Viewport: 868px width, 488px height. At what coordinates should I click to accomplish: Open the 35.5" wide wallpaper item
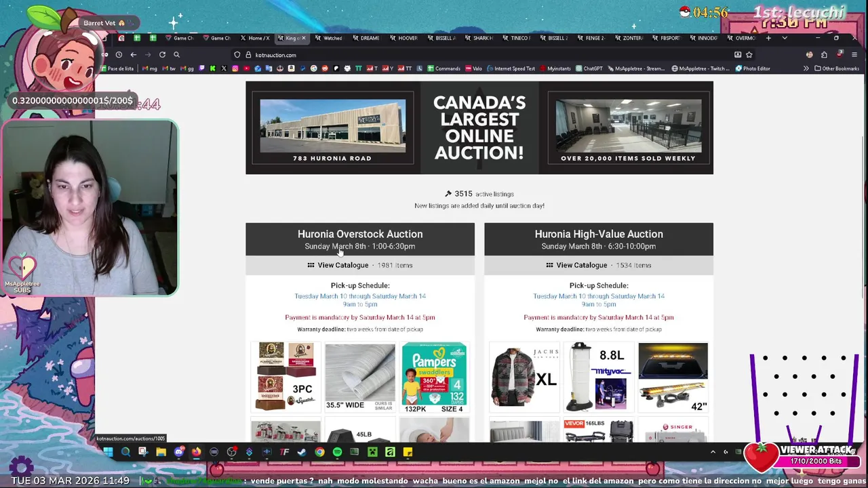(359, 378)
